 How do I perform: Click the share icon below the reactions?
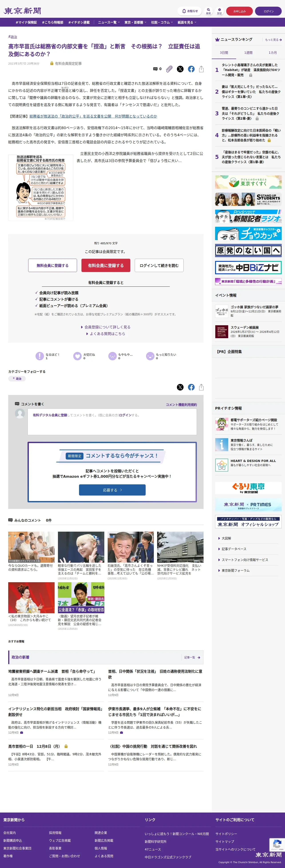201,387
